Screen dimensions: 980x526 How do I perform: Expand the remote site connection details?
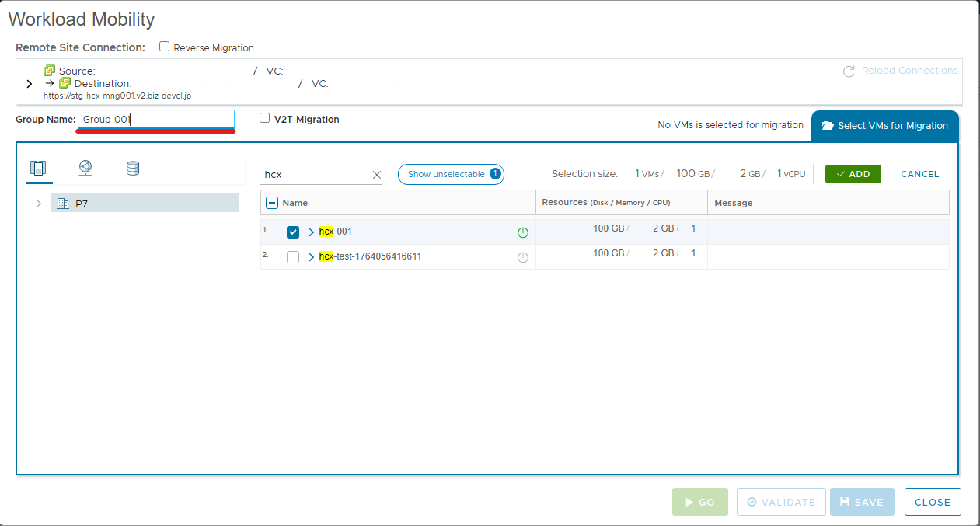coord(30,83)
